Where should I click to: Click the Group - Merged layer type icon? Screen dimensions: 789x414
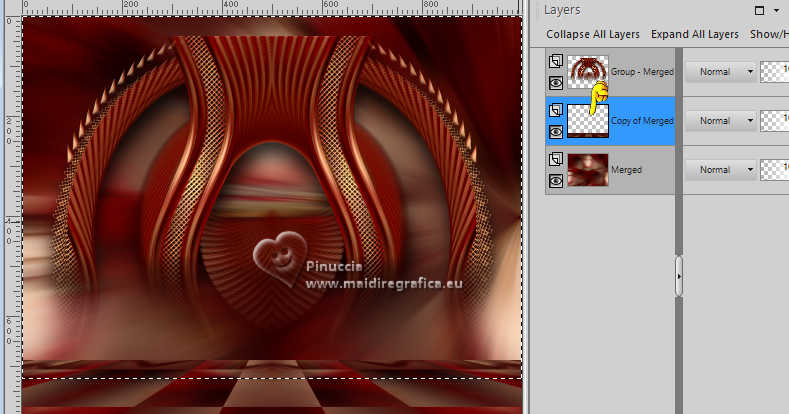(556, 61)
